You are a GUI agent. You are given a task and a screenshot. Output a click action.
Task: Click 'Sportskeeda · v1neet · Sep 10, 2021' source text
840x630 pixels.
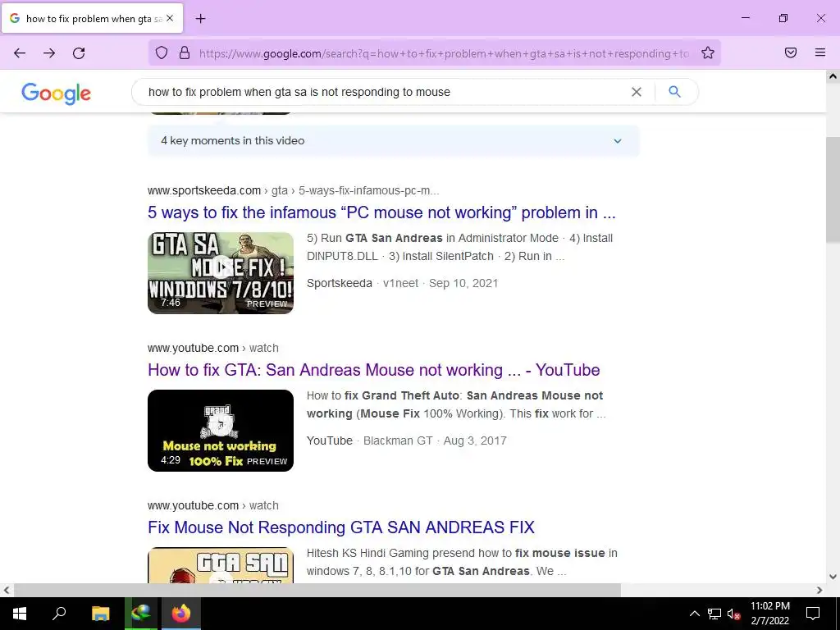[402, 283]
